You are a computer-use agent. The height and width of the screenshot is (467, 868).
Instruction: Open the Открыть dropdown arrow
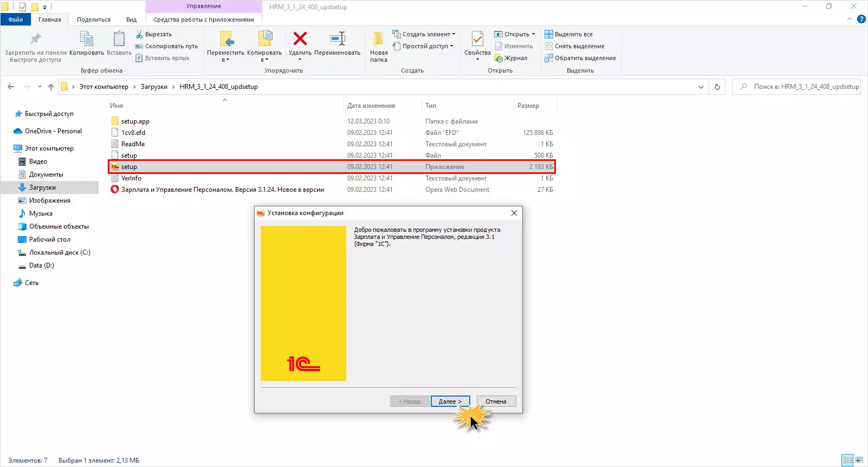pos(533,34)
